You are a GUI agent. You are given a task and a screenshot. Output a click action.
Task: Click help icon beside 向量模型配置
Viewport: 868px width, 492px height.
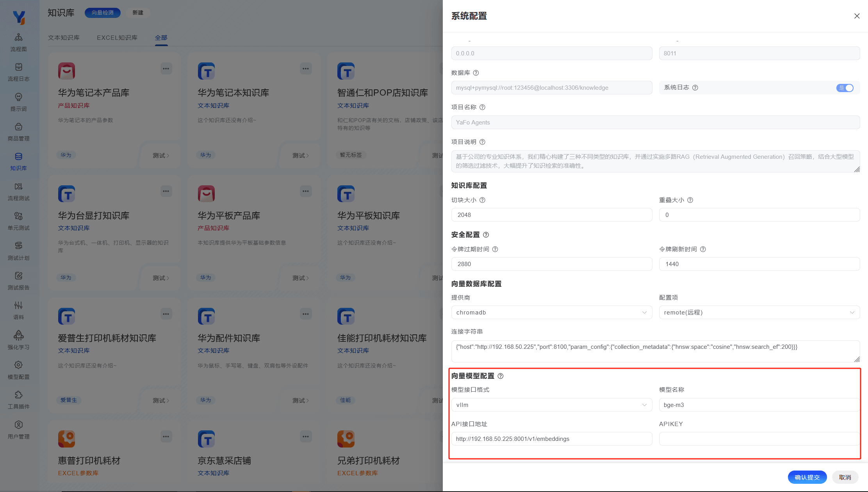point(501,376)
